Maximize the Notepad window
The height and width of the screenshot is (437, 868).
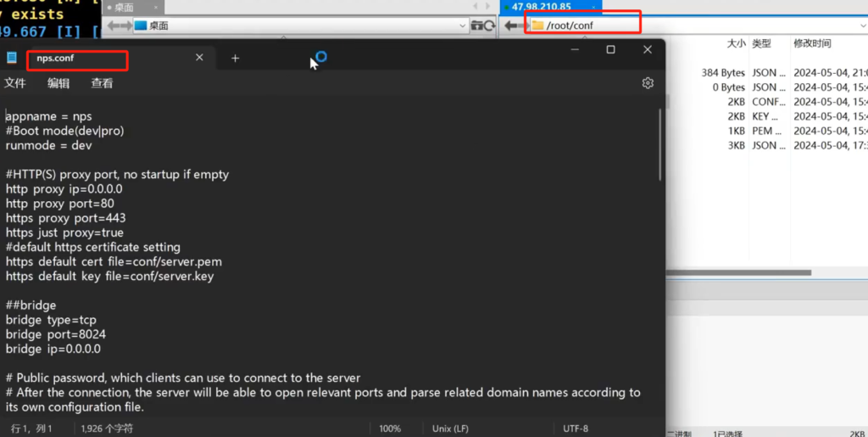[x=610, y=50]
